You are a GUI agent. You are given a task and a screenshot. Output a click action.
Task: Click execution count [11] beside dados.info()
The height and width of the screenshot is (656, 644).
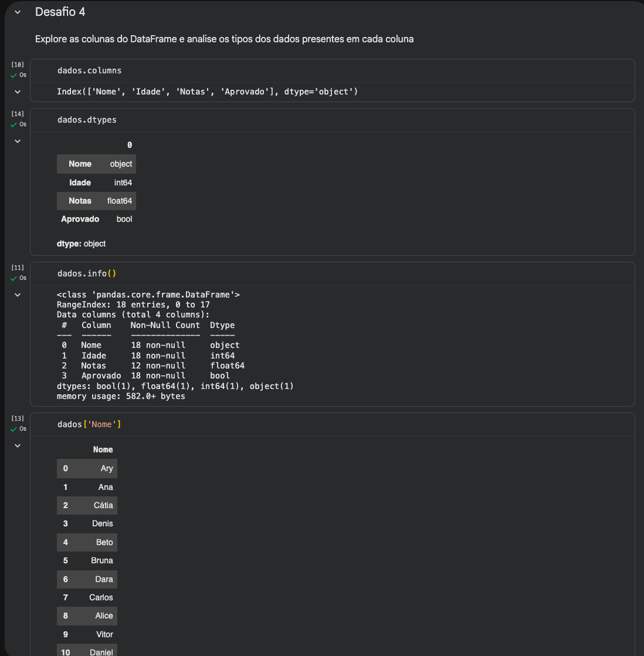(18, 268)
